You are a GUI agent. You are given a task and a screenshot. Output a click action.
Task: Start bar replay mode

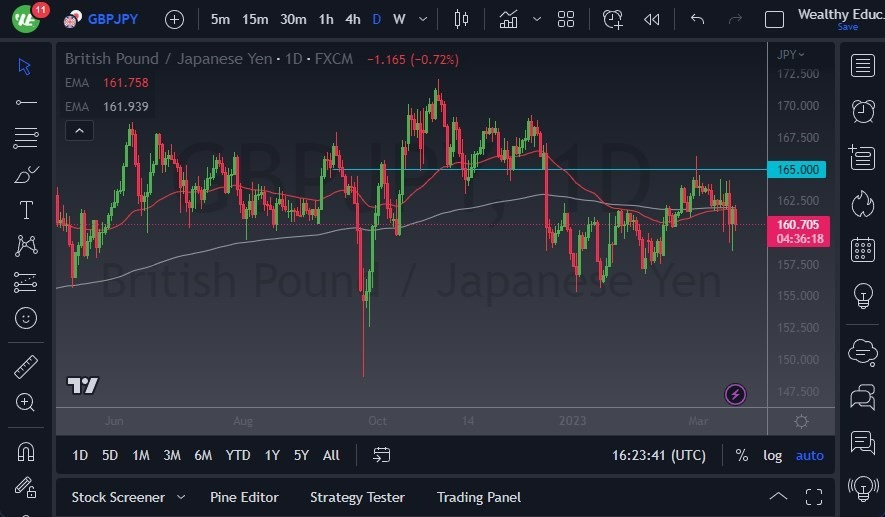[652, 20]
